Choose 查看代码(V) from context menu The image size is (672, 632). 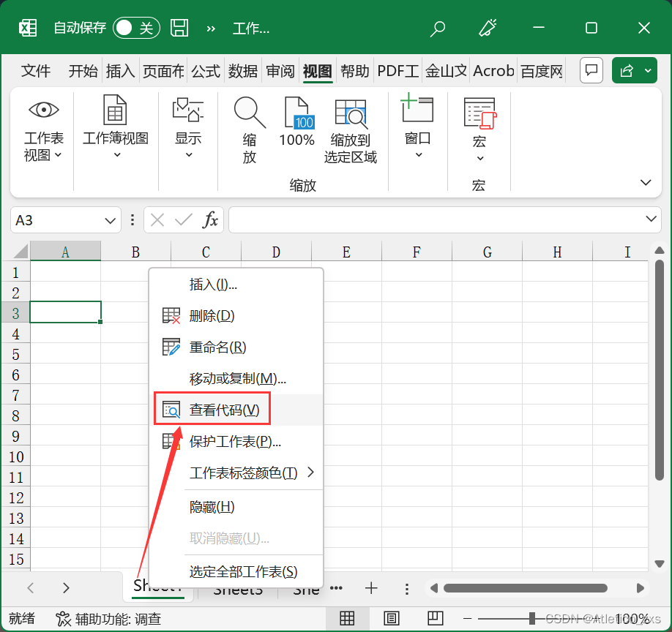[x=236, y=410]
